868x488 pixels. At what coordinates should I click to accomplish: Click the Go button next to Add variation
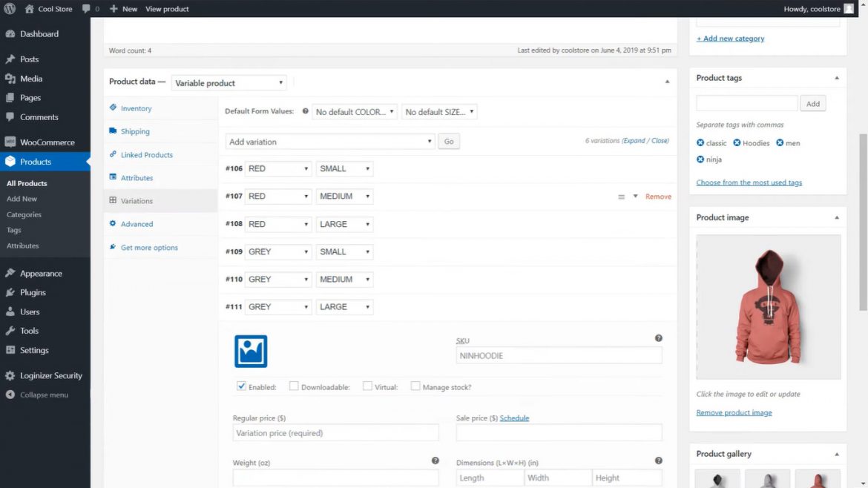tap(449, 141)
